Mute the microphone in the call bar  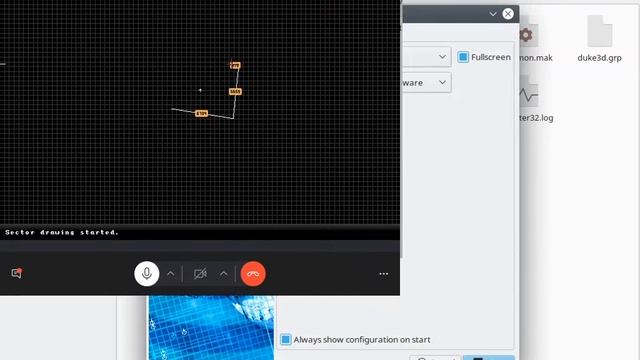(x=147, y=273)
